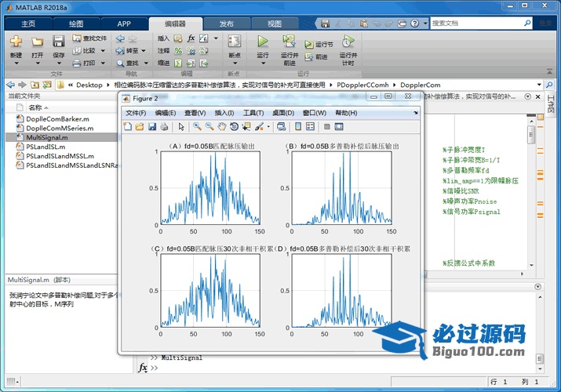Open the brush color dropdown in Figure 2
561x392 pixels.
268,126
